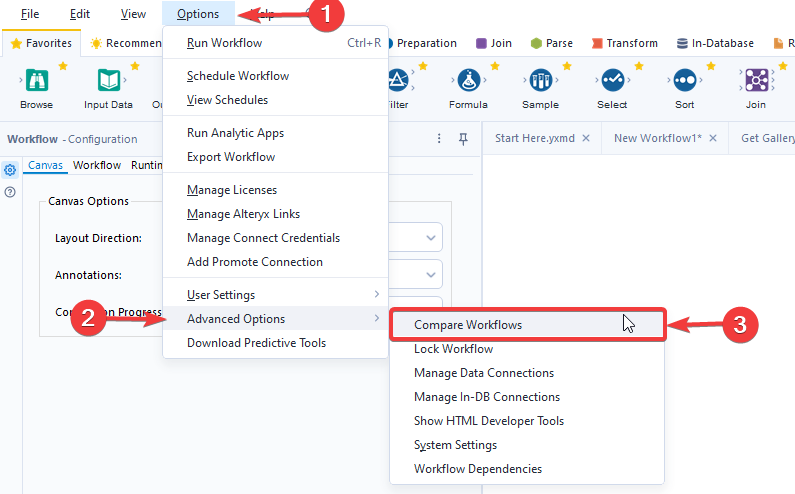This screenshot has width=795, height=494.
Task: Pick the Formula tool from palette
Action: [468, 82]
